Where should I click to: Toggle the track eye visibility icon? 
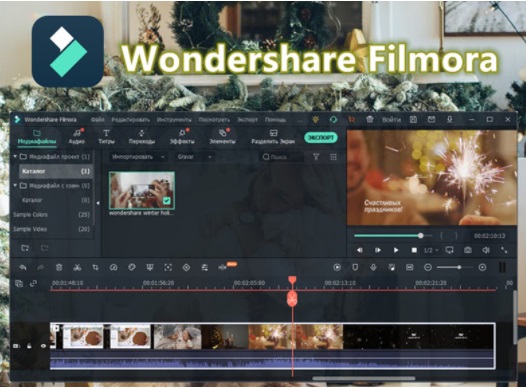(x=43, y=346)
